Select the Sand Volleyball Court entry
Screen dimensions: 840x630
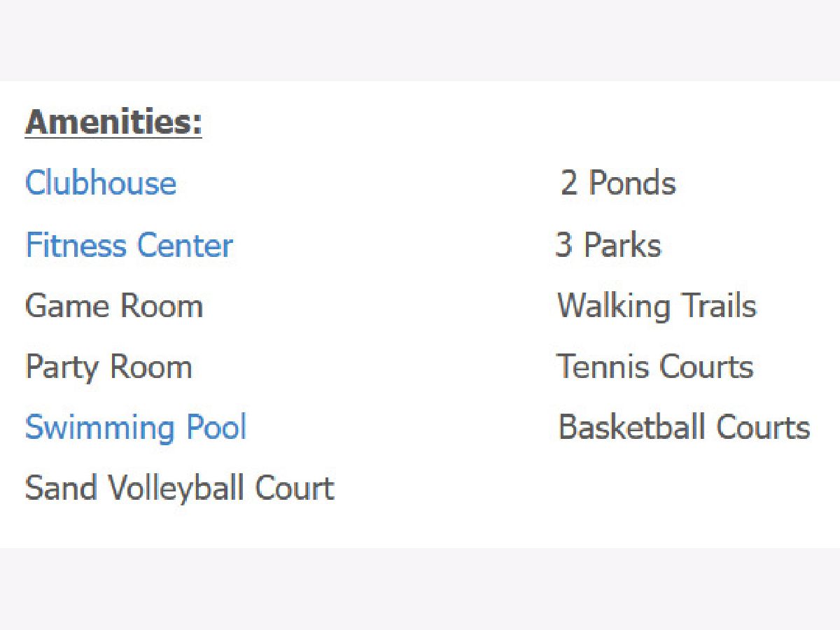click(179, 488)
